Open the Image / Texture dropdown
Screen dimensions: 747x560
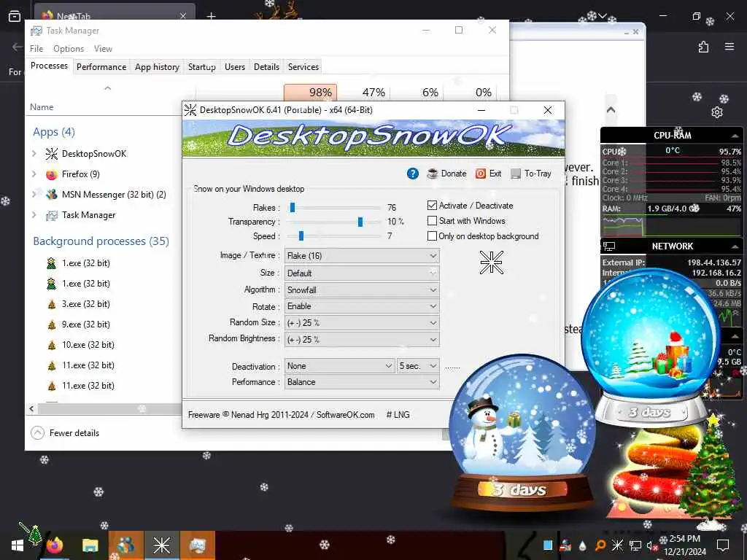click(x=362, y=256)
